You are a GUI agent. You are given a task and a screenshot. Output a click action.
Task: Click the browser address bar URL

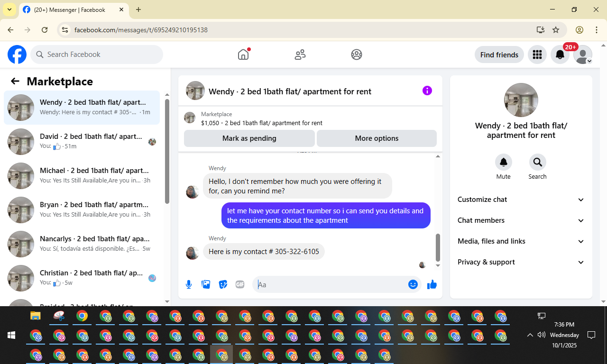[141, 30]
